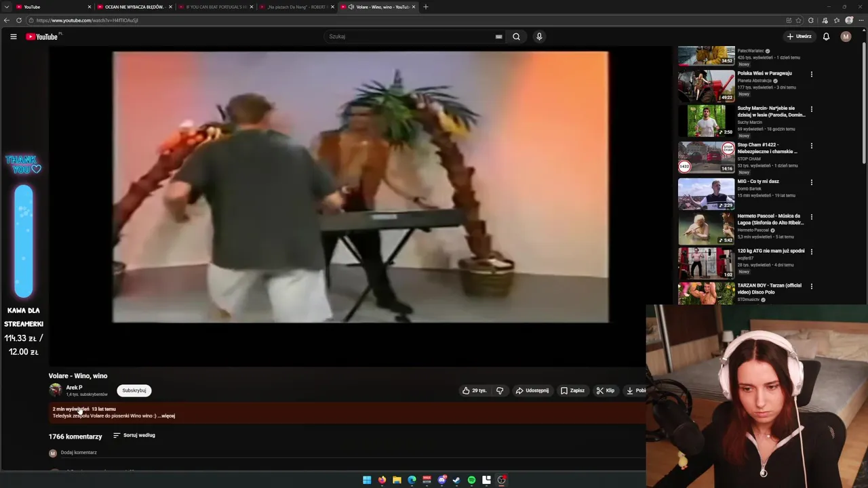The height and width of the screenshot is (488, 868).
Task: Click Utwórz to create content
Action: click(799, 37)
